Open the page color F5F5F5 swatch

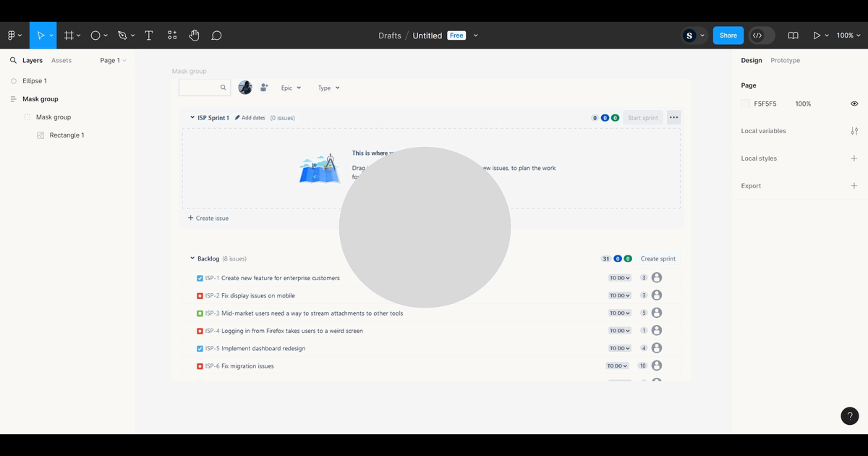click(x=746, y=104)
